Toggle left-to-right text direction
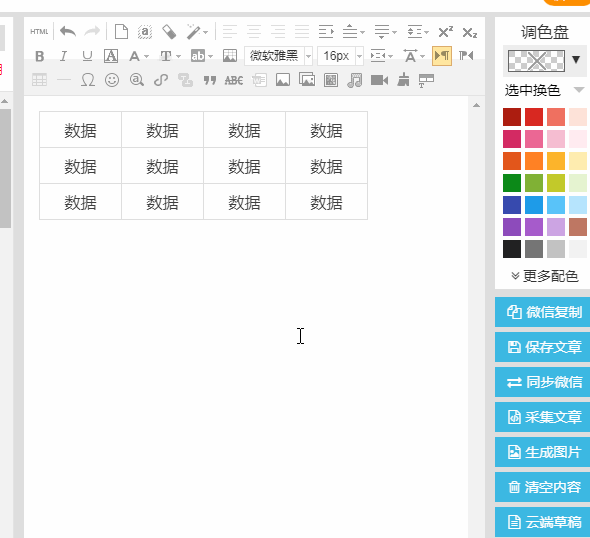This screenshot has height=538, width=590. [442, 56]
